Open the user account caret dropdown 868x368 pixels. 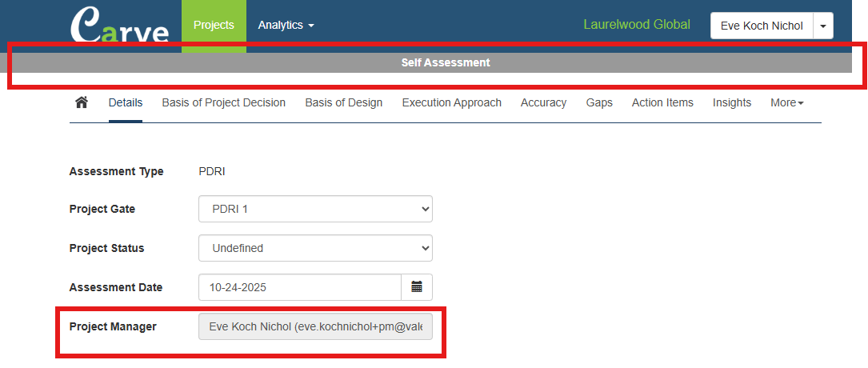[823, 26]
